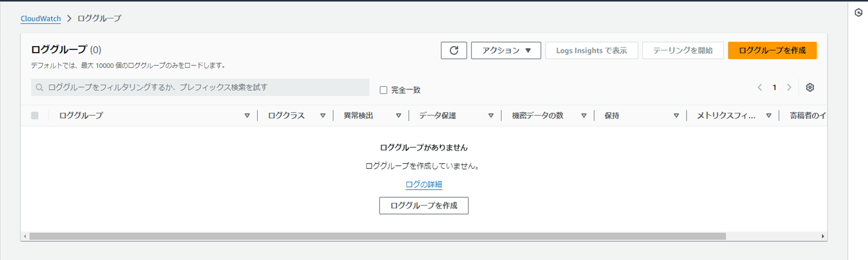Click the 寄稿者のイ column header
This screenshot has width=868, height=260.
tap(807, 115)
